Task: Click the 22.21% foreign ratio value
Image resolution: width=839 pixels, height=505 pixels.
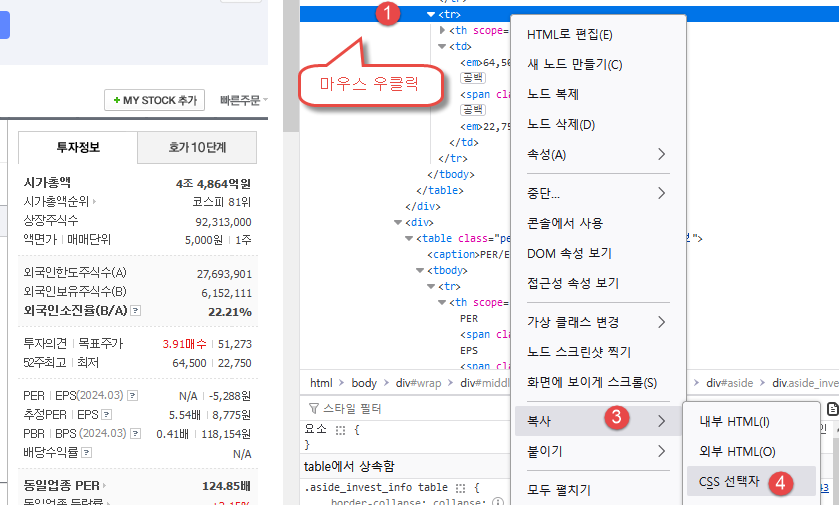Action: (230, 311)
